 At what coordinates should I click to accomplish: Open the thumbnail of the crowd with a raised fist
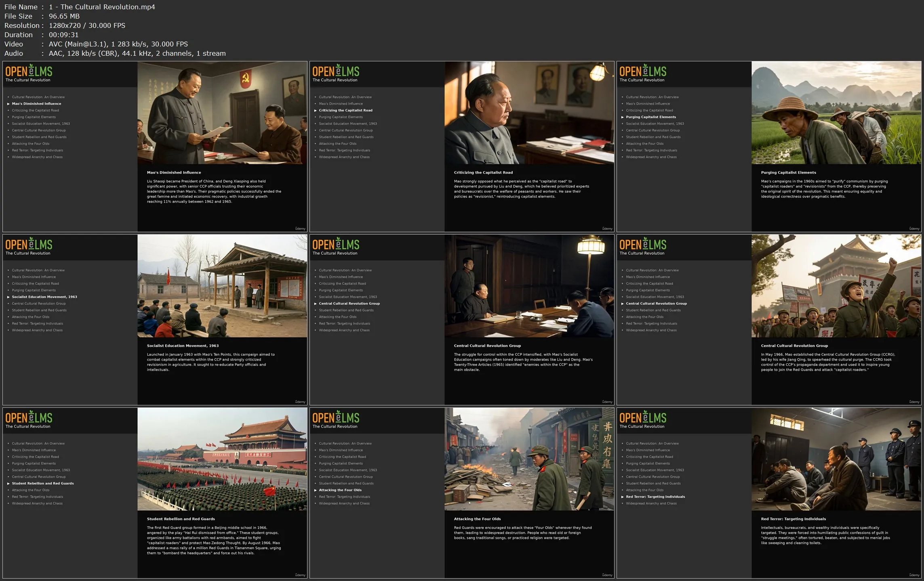(836, 286)
